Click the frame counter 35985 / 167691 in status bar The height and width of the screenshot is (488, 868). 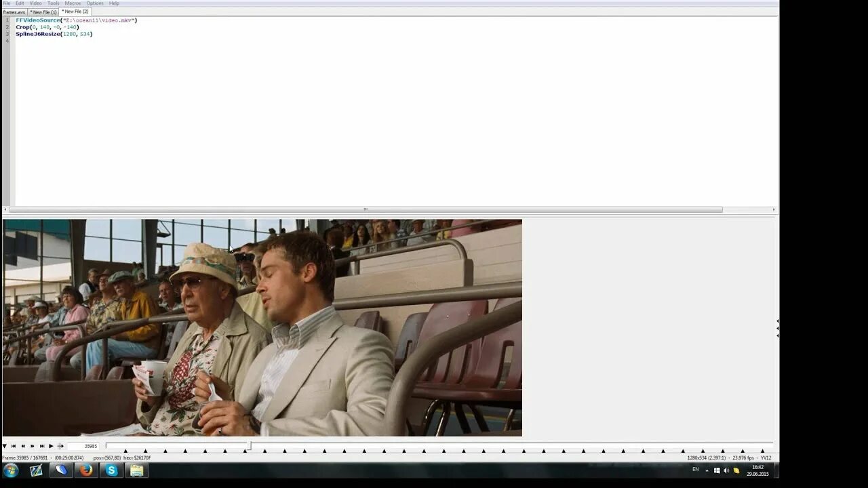point(26,458)
